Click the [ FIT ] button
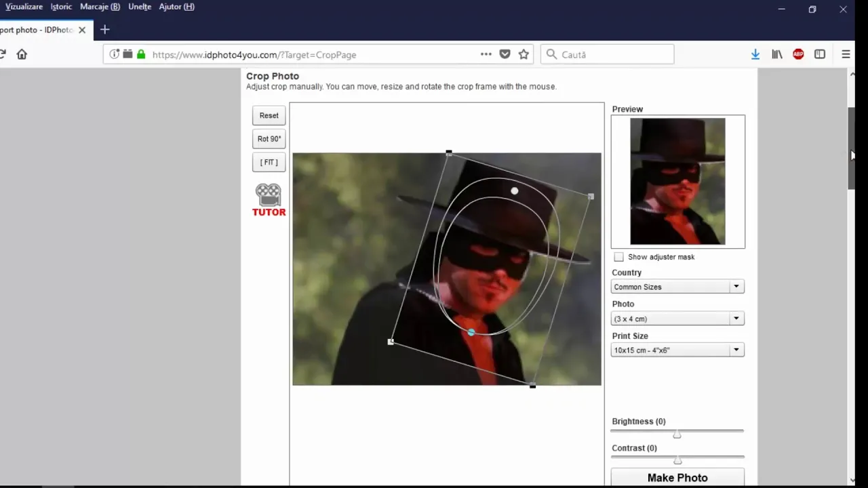The width and height of the screenshot is (868, 488). (x=269, y=163)
